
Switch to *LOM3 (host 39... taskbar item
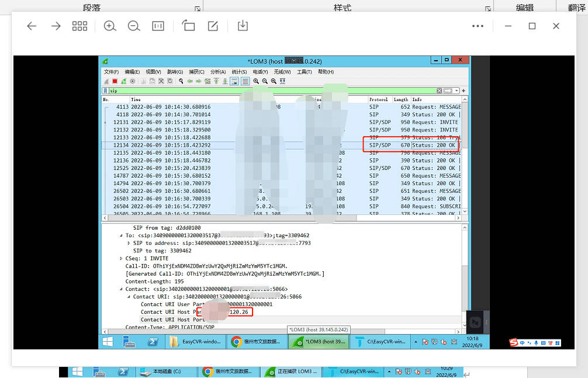(319, 342)
